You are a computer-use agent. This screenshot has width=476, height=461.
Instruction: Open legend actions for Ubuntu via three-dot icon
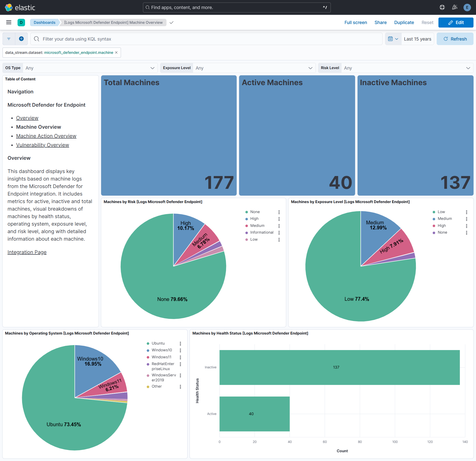coord(180,343)
